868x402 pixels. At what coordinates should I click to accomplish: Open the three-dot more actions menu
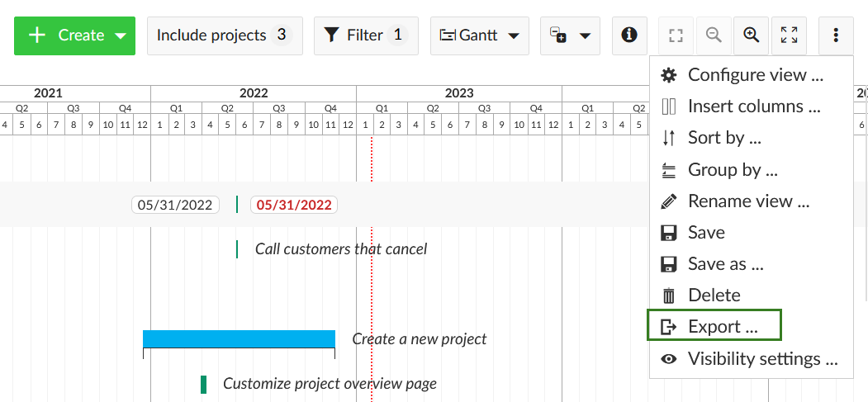click(836, 35)
